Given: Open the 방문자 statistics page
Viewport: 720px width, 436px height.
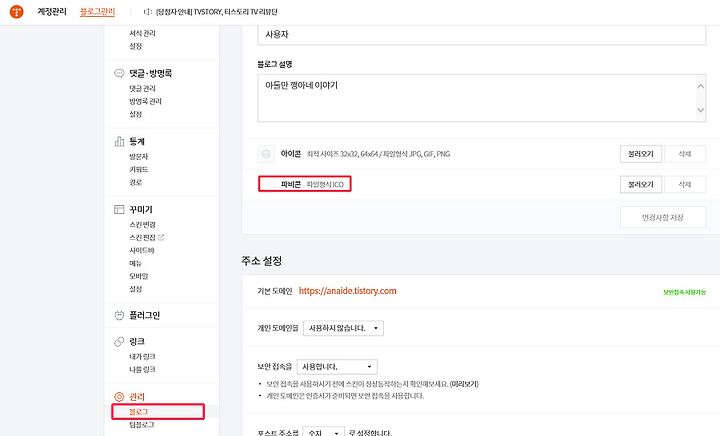Looking at the screenshot, I should point(139,157).
